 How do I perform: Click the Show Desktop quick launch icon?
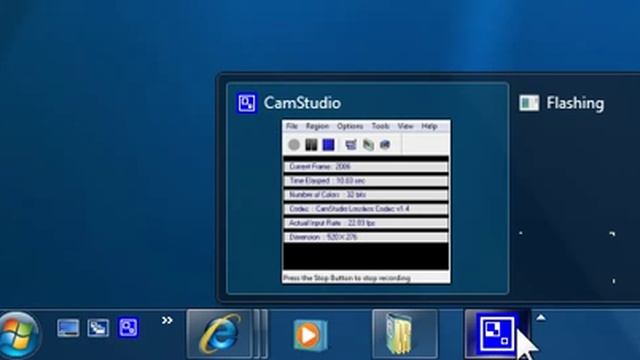68,328
